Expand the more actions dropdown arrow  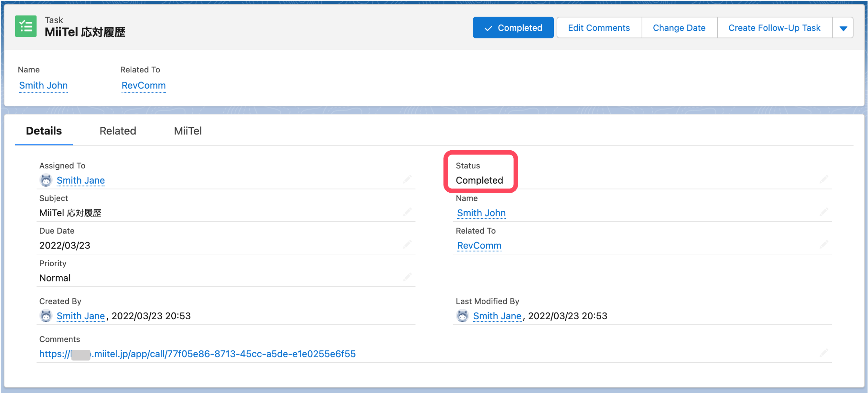[x=843, y=28]
